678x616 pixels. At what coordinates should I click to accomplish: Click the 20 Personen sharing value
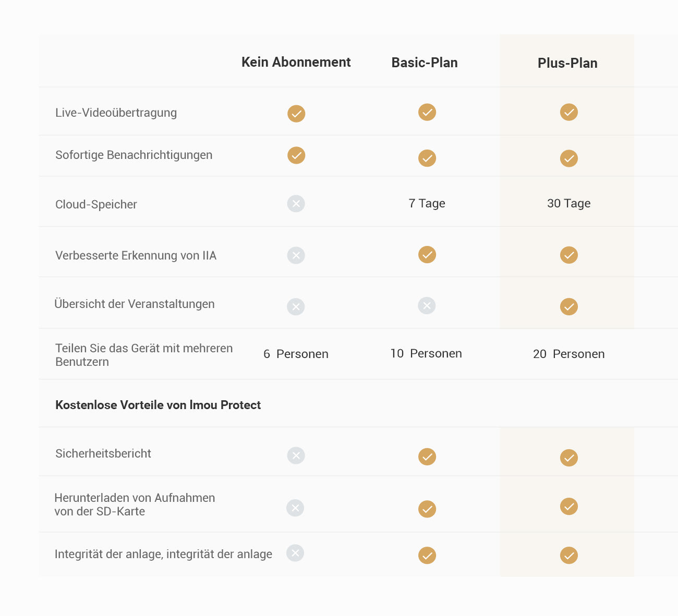568,354
